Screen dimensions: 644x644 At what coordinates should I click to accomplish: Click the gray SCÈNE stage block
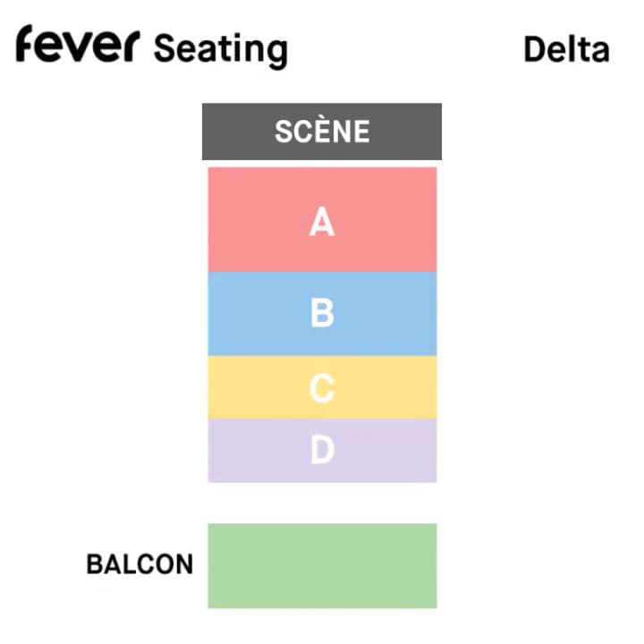pyautogui.click(x=322, y=131)
